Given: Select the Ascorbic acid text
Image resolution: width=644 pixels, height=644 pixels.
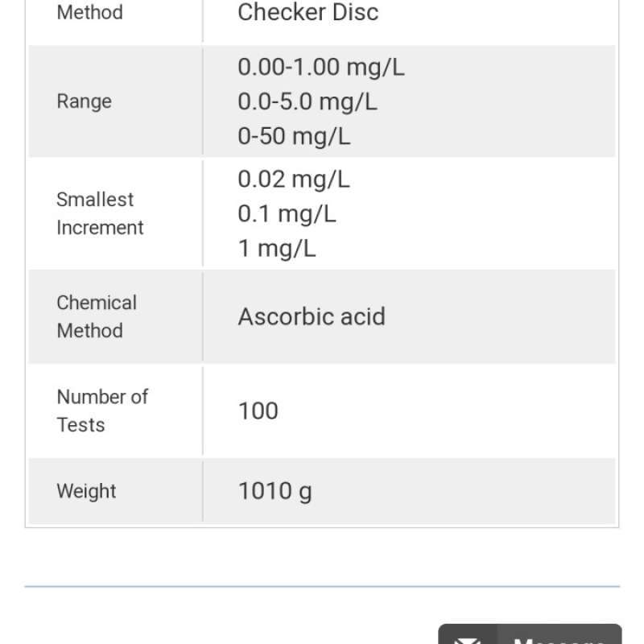Looking at the screenshot, I should click(x=312, y=316).
